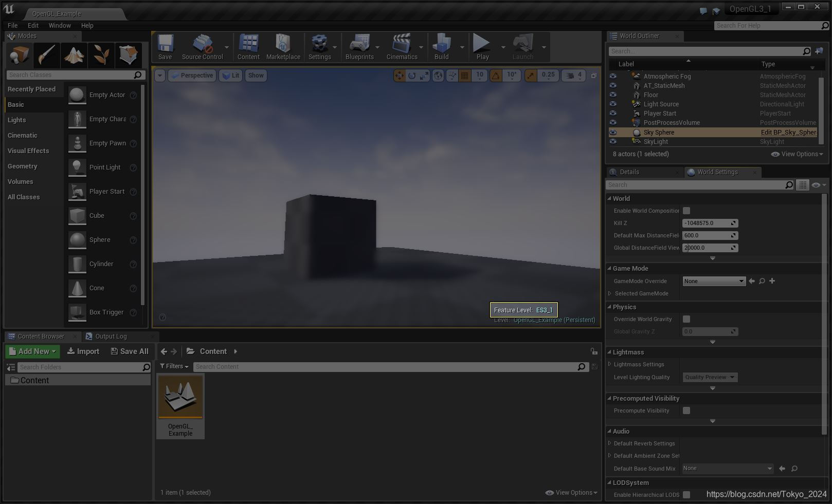This screenshot has height=504, width=832.
Task: Open the Window menu
Action: 60,25
